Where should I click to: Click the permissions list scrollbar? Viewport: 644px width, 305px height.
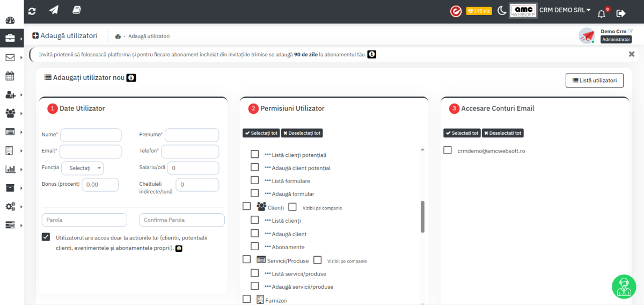coord(422,216)
